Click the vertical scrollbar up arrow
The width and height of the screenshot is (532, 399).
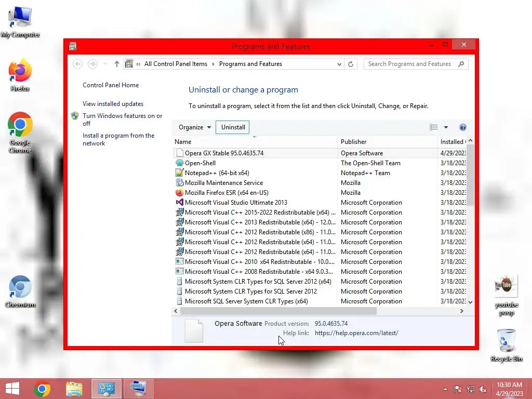470,140
